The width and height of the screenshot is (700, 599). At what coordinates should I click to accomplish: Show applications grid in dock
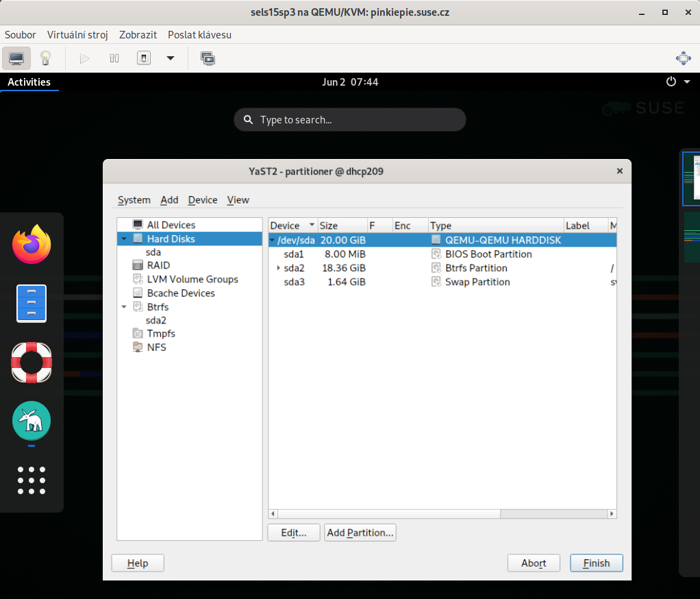(32, 480)
